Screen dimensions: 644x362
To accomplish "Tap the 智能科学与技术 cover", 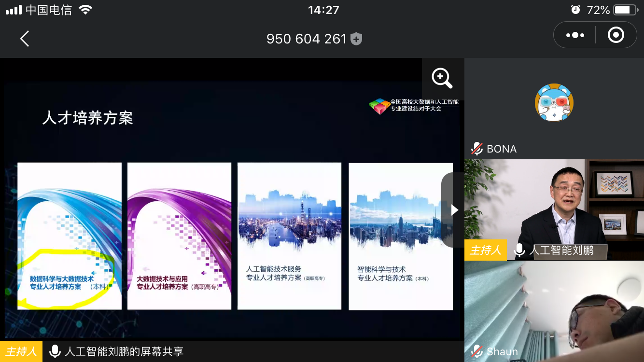I will (400, 236).
